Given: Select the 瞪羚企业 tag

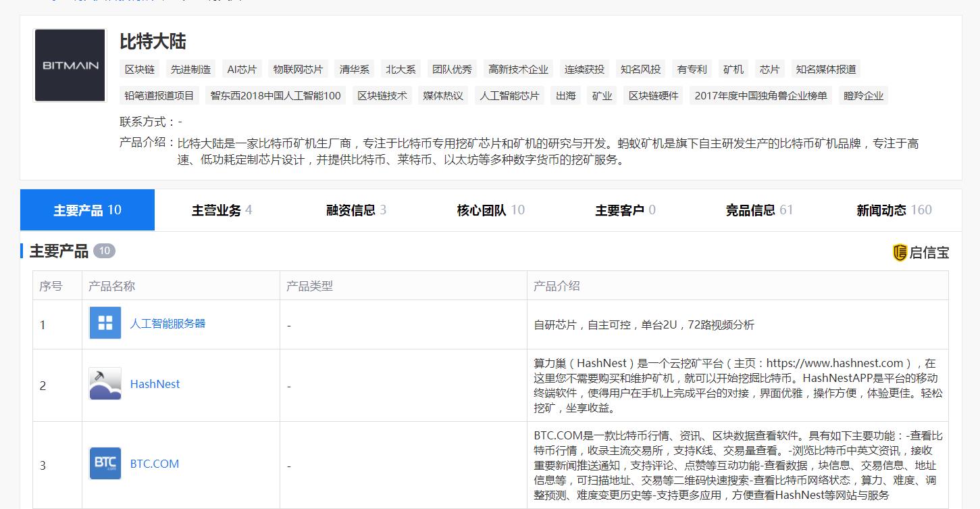Looking at the screenshot, I should (863, 95).
